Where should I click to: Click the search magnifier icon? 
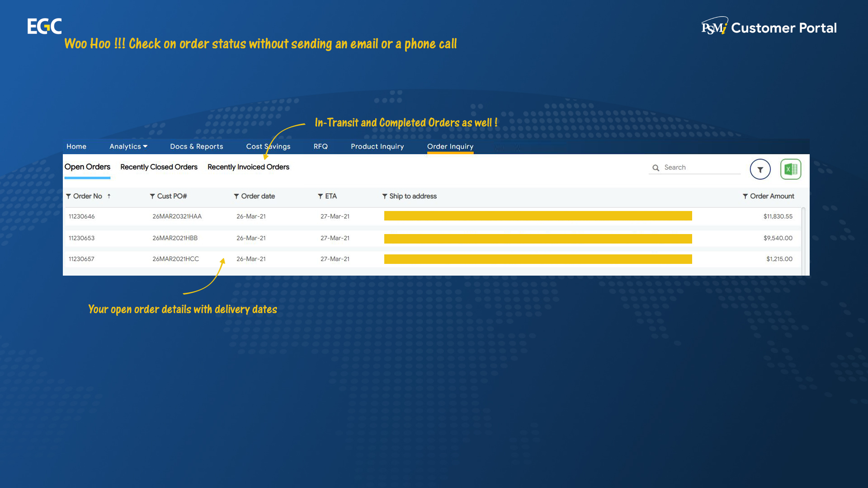tap(656, 168)
